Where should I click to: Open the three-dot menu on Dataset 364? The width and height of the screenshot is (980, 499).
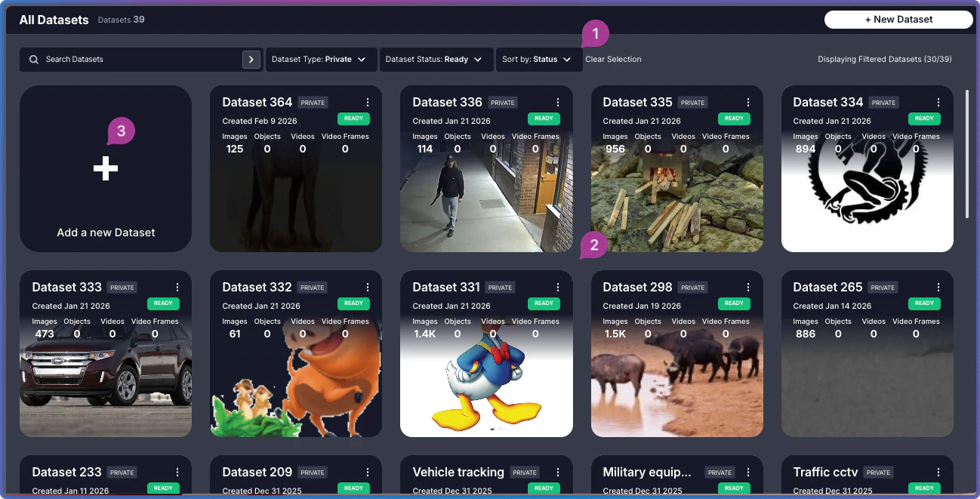point(368,102)
